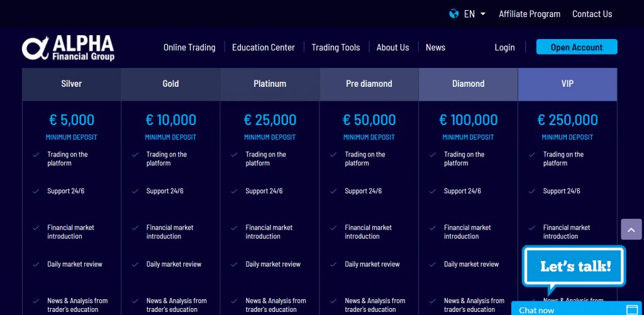
Task: Select the Pre diamond account header
Action: [369, 84]
